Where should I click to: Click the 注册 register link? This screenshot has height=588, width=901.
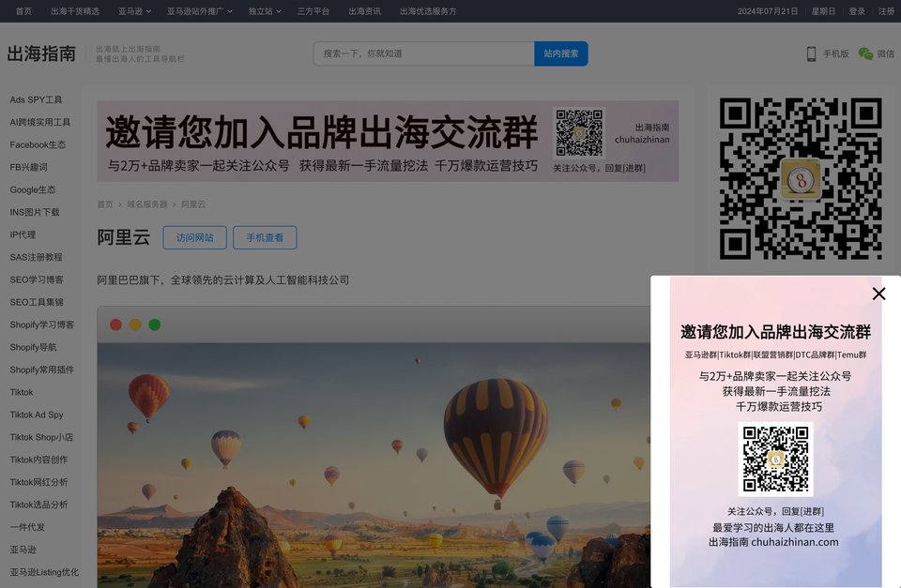[x=886, y=11]
